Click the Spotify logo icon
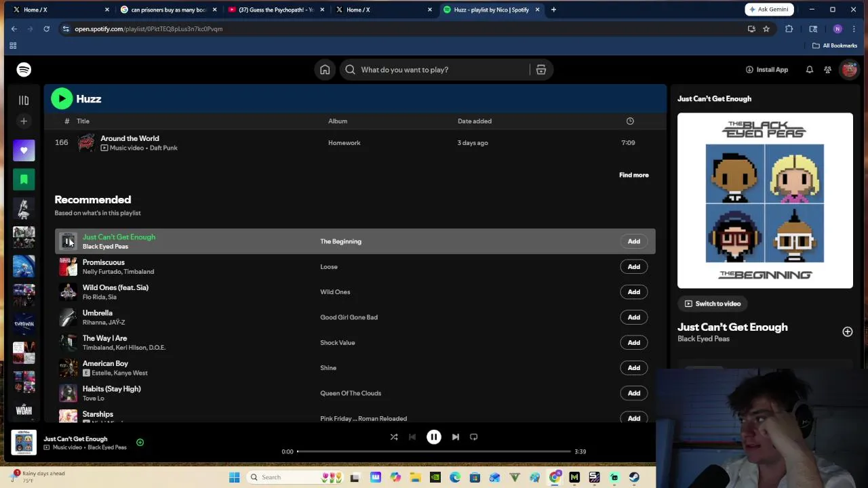 (24, 70)
